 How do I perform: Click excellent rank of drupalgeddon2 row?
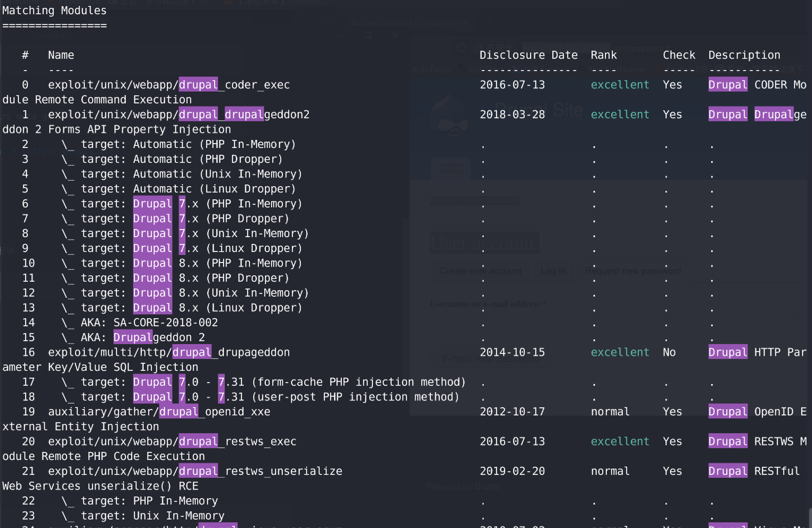[620, 114]
